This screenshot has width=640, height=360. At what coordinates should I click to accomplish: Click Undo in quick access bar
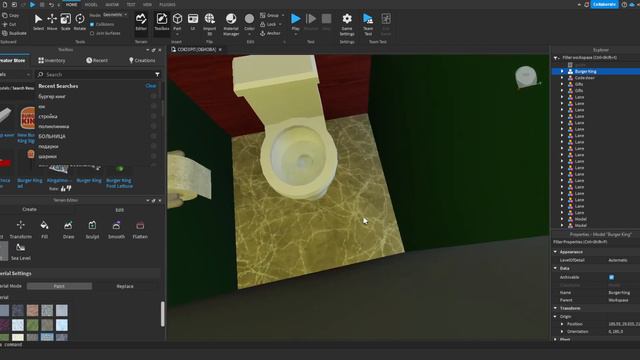click(x=51, y=4)
